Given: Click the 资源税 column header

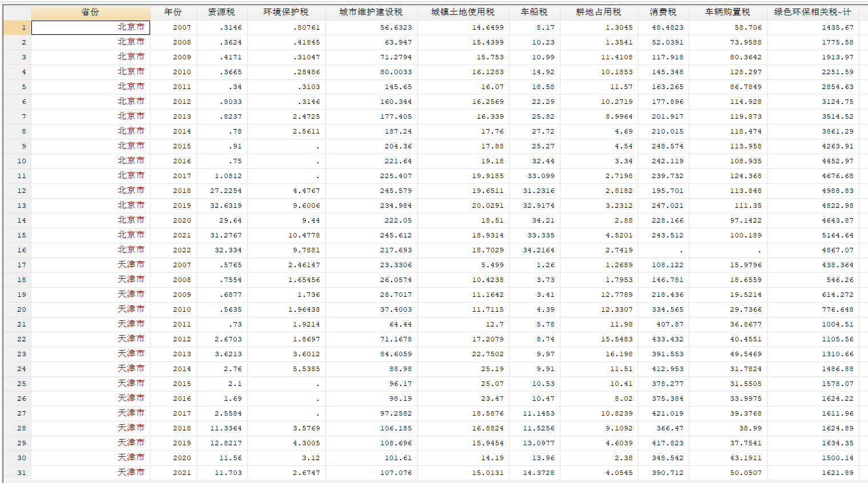Looking at the screenshot, I should point(221,12).
